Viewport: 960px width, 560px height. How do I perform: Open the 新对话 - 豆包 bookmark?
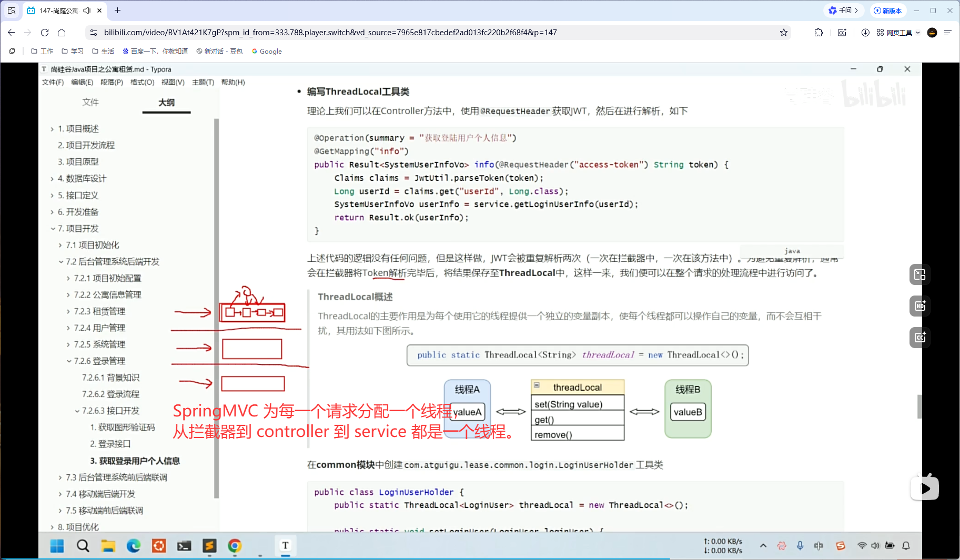[x=219, y=52]
